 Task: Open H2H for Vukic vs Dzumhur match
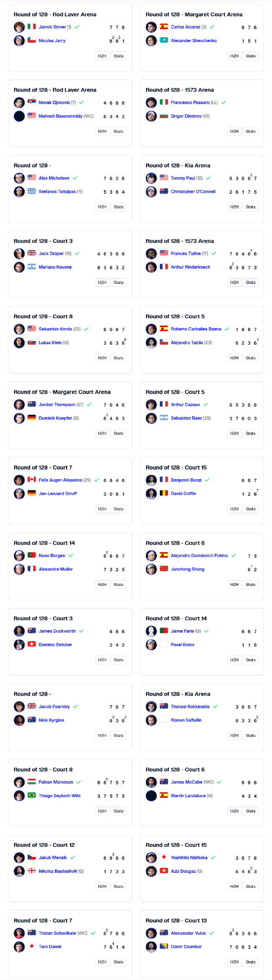pyautogui.click(x=234, y=962)
